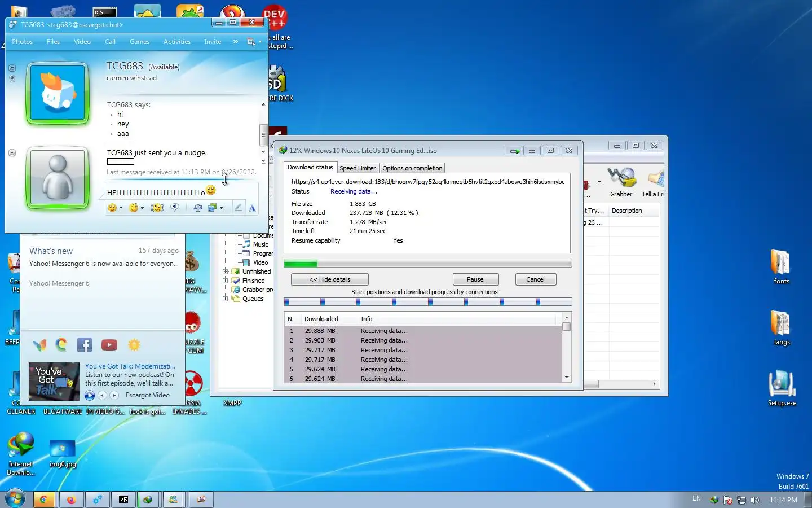This screenshot has height=508, width=812.
Task: Expand the chat toolbar overflow chevron
Action: click(235, 42)
